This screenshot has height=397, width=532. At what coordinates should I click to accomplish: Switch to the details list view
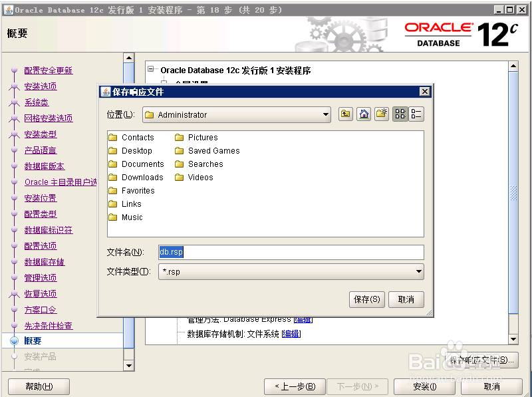click(417, 114)
